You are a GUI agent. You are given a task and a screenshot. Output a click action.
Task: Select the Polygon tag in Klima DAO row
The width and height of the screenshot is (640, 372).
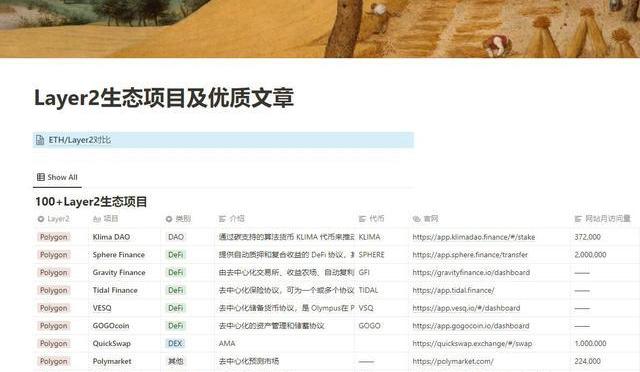tap(53, 237)
